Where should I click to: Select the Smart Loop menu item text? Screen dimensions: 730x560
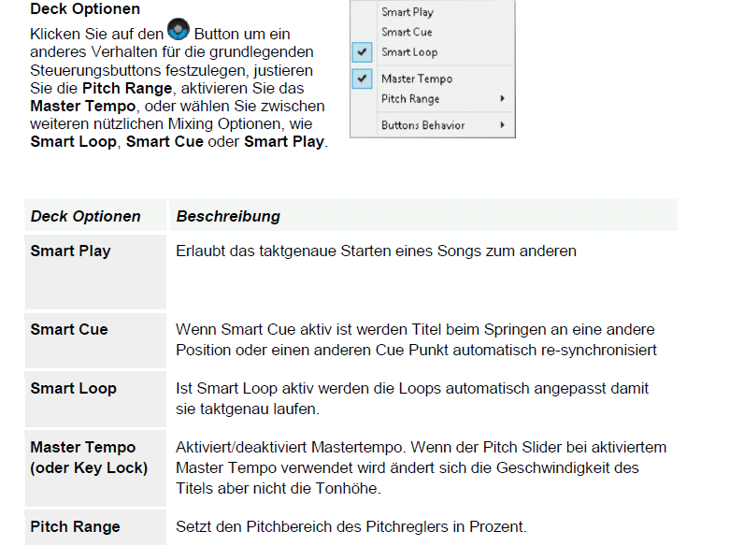[x=409, y=52]
